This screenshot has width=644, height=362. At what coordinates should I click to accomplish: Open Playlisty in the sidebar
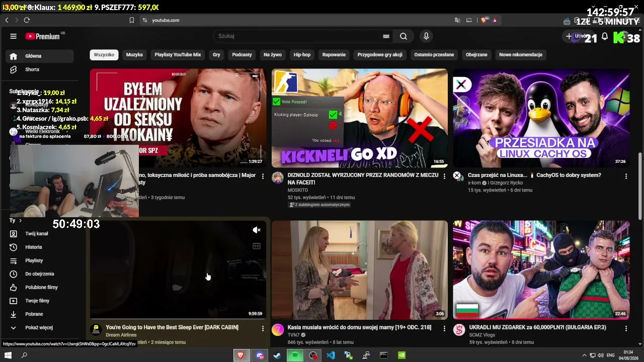point(40,260)
